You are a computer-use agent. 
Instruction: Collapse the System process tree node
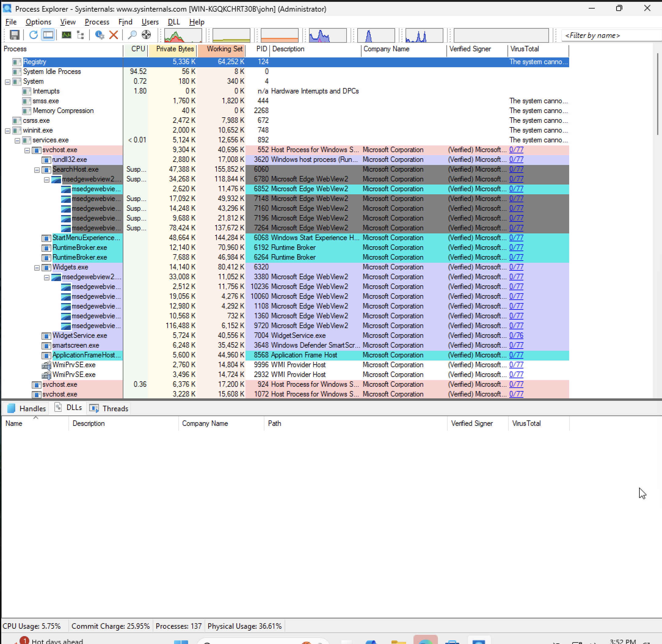point(7,82)
